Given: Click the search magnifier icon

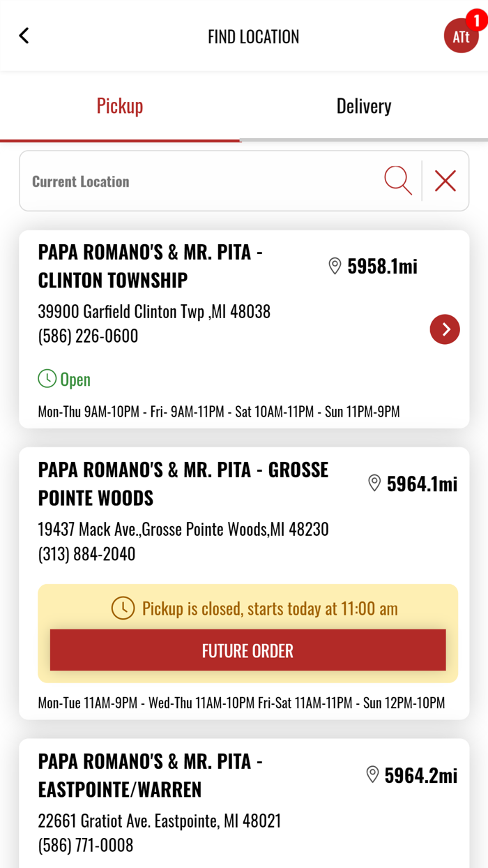Looking at the screenshot, I should (x=397, y=181).
